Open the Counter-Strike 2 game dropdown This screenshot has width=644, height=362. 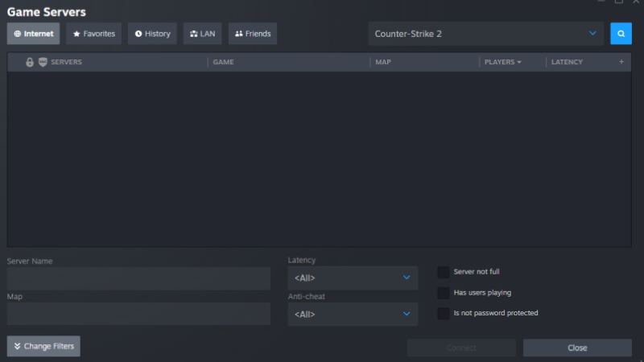tap(486, 34)
